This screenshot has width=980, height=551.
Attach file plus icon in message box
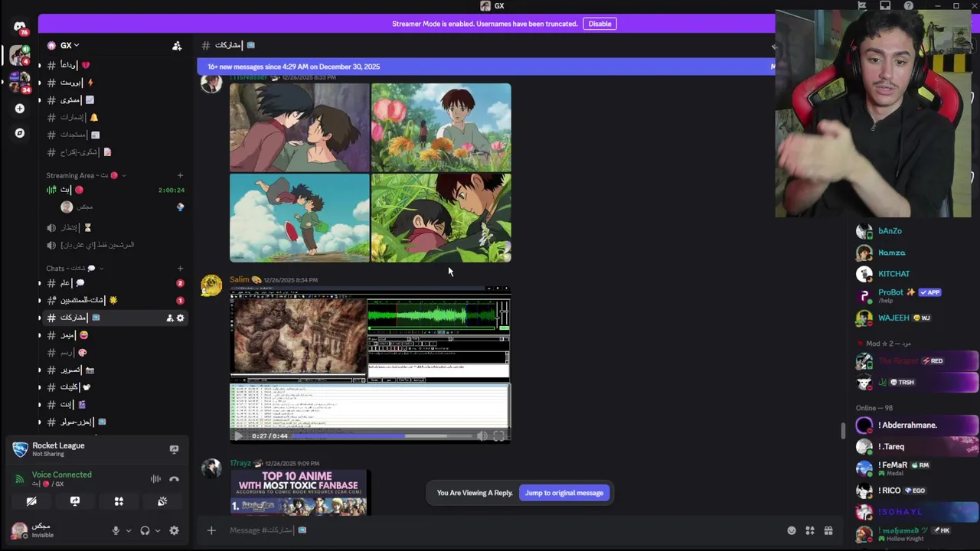(x=211, y=530)
